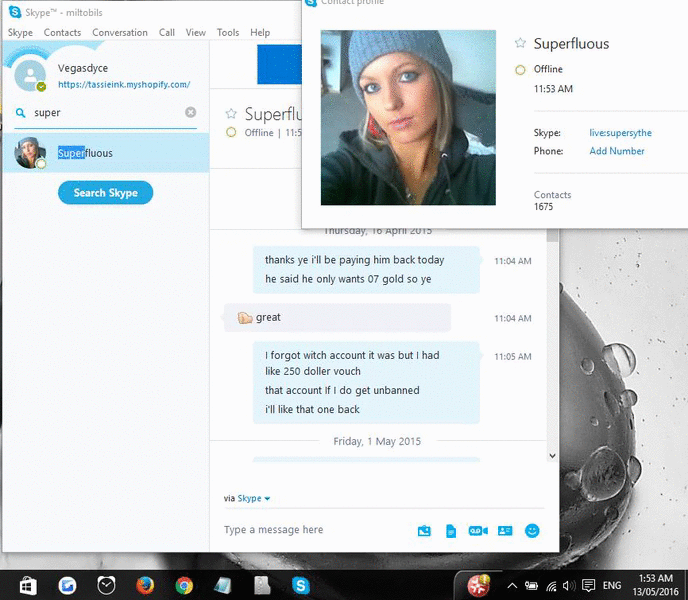688x600 pixels.
Task: Open the blue mail taskbar icon
Action: pyautogui.click(x=67, y=586)
